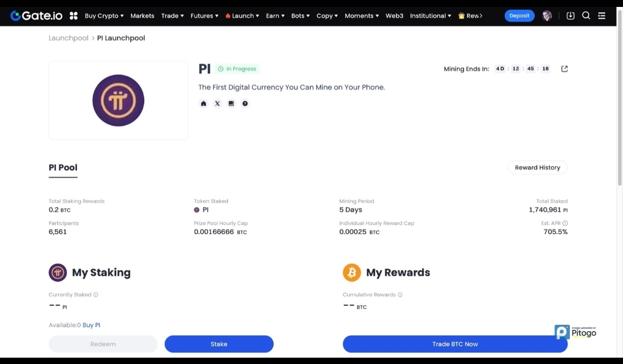Screen dimensions: 623x364
Task: Follow the Buy PI link
Action: tap(91, 325)
